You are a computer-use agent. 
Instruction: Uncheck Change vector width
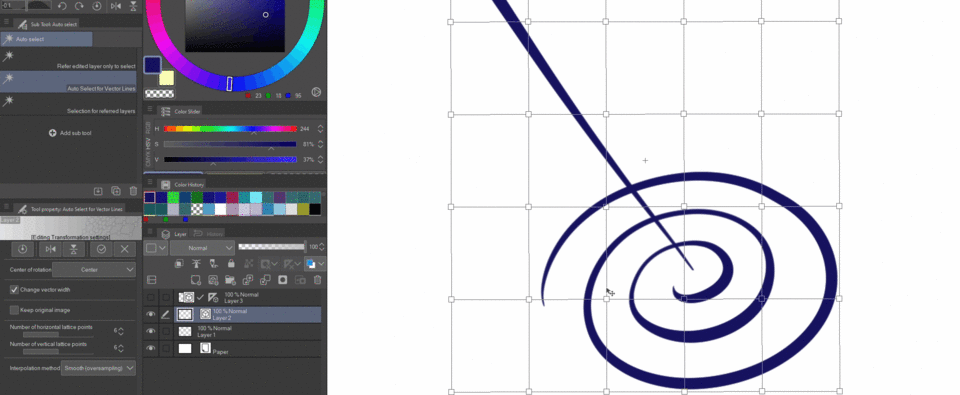[x=15, y=290]
